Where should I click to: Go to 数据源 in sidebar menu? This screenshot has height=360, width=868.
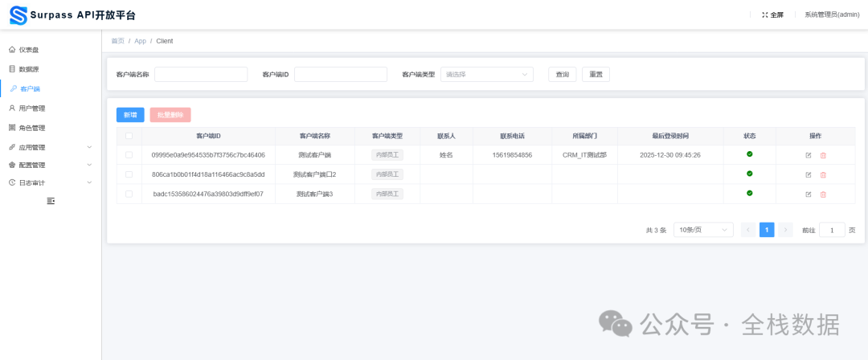coord(29,69)
